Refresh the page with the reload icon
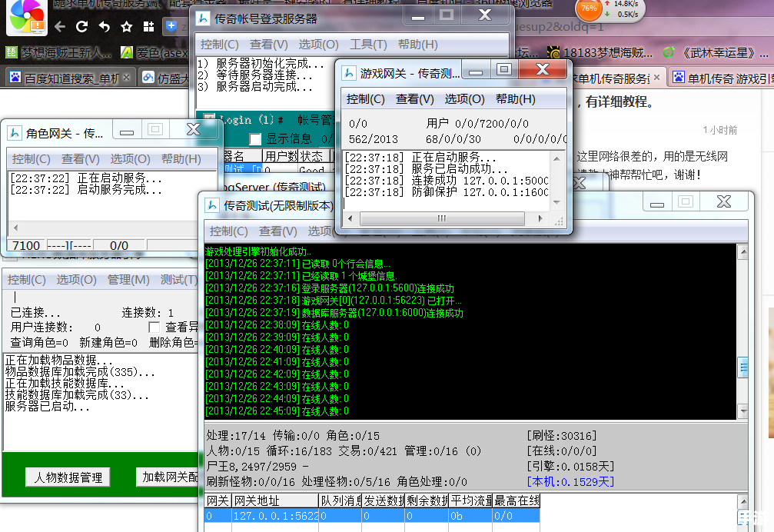The image size is (774, 532). [x=82, y=27]
